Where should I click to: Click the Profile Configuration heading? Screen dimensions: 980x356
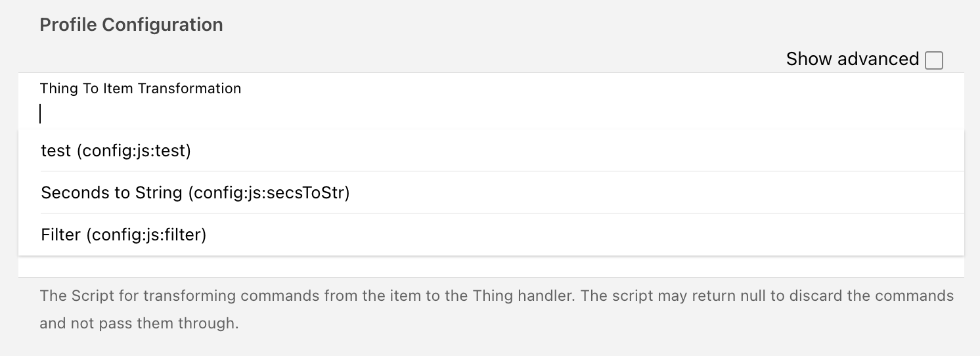pyautogui.click(x=131, y=25)
